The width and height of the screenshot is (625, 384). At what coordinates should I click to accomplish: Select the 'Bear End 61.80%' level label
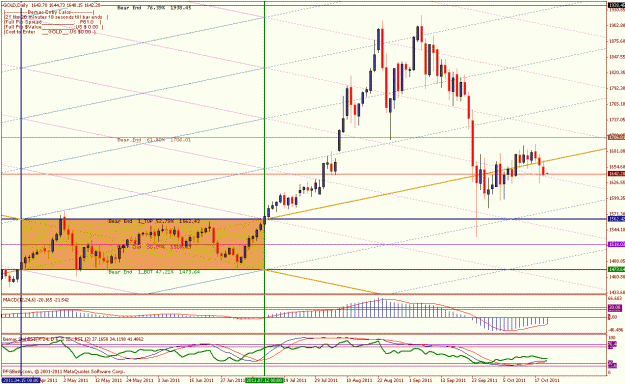[x=154, y=140]
